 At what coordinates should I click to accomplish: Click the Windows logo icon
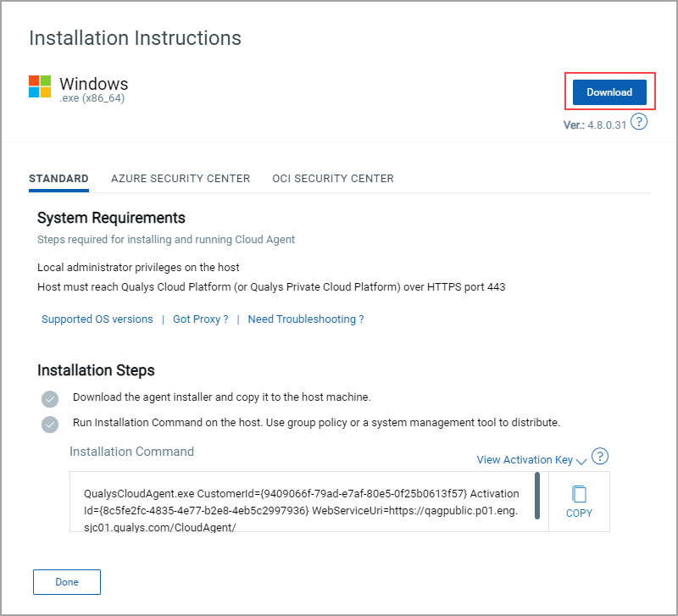click(40, 86)
